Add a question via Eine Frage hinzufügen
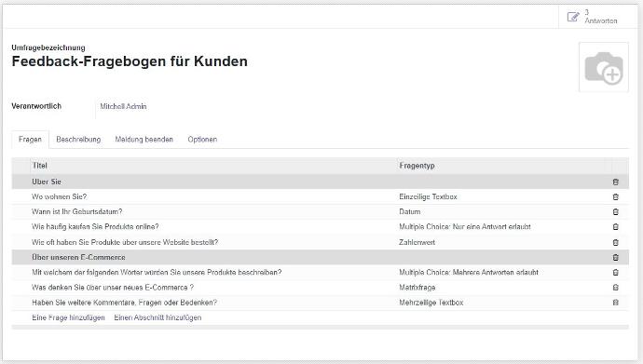Screen dimensions: 643x364 tap(68, 317)
